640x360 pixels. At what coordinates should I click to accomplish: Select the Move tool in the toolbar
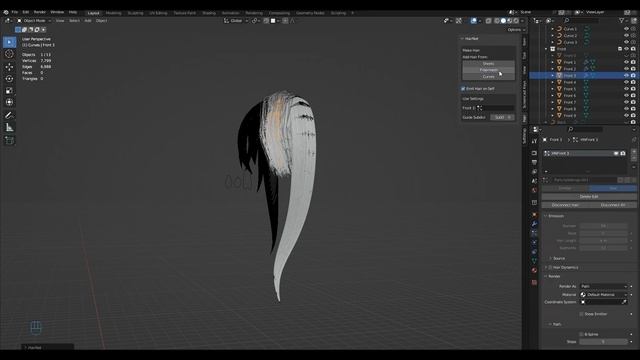(9, 67)
